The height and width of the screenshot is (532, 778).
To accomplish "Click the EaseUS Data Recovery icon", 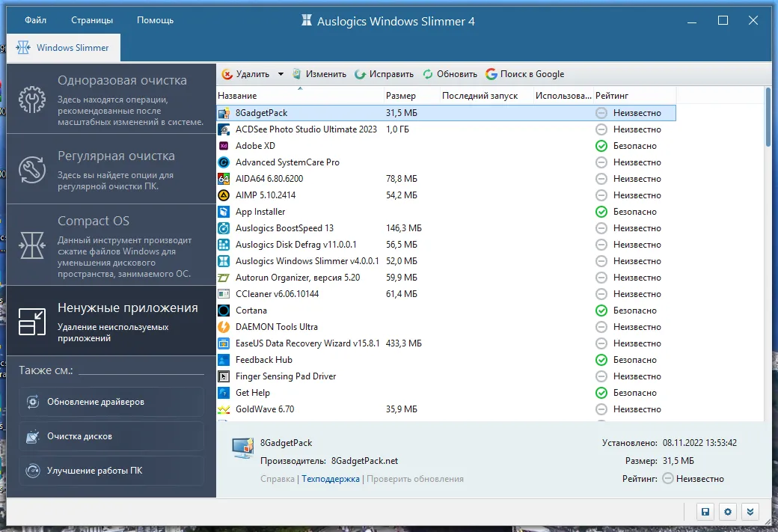I will coord(224,343).
